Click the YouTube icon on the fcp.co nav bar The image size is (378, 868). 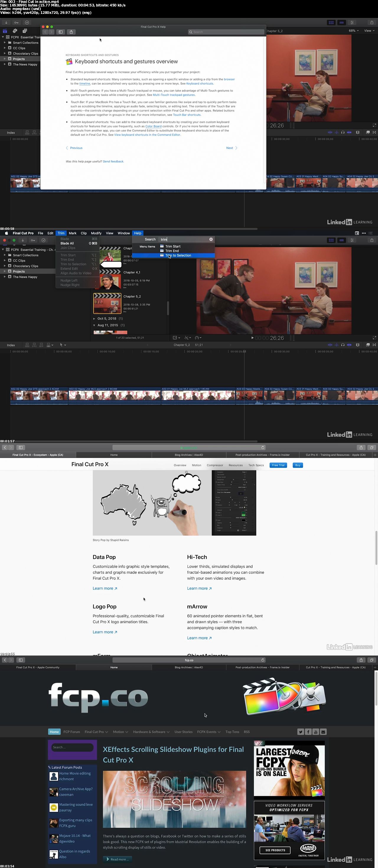[316, 732]
